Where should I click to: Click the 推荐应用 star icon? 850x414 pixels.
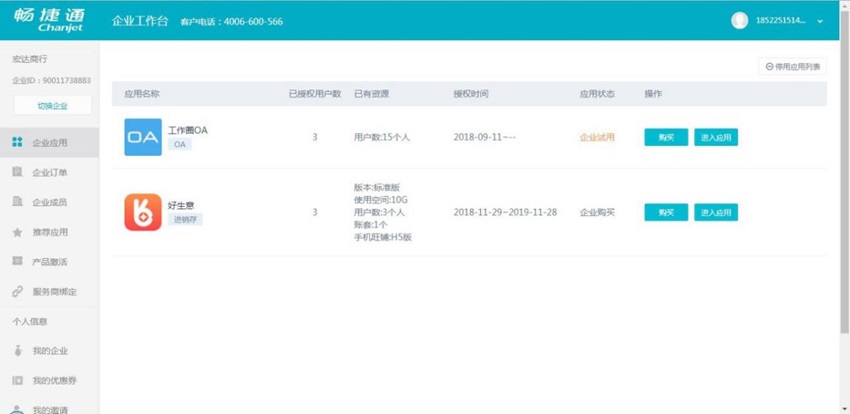click(x=17, y=232)
